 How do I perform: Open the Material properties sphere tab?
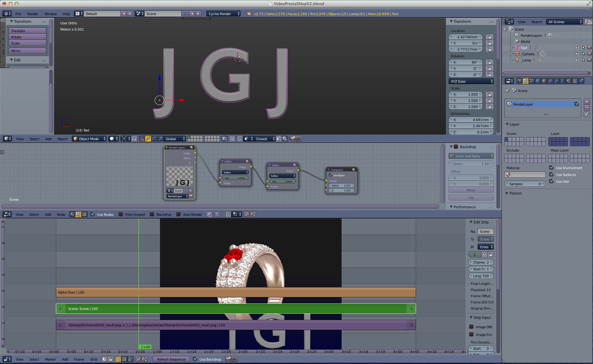click(x=569, y=81)
